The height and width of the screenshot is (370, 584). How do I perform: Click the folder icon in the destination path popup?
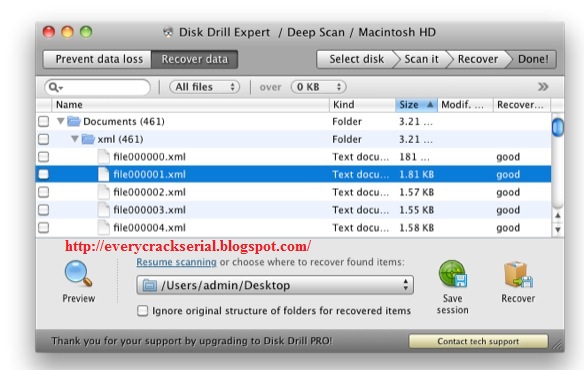(x=150, y=285)
